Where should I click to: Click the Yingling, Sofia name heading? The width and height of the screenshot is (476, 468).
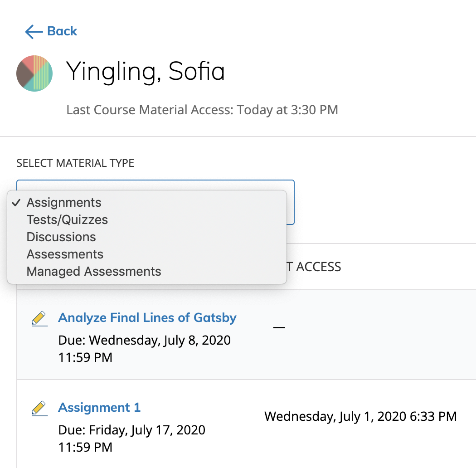(x=146, y=72)
